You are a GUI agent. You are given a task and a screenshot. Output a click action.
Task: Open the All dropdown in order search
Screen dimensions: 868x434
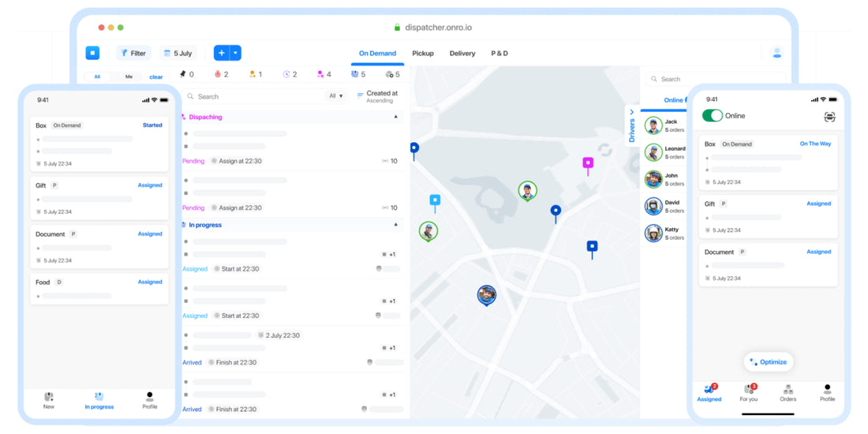pyautogui.click(x=336, y=96)
